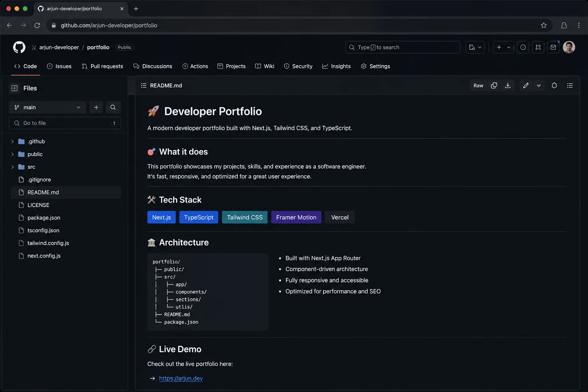Open the Pull requests tab

point(102,66)
